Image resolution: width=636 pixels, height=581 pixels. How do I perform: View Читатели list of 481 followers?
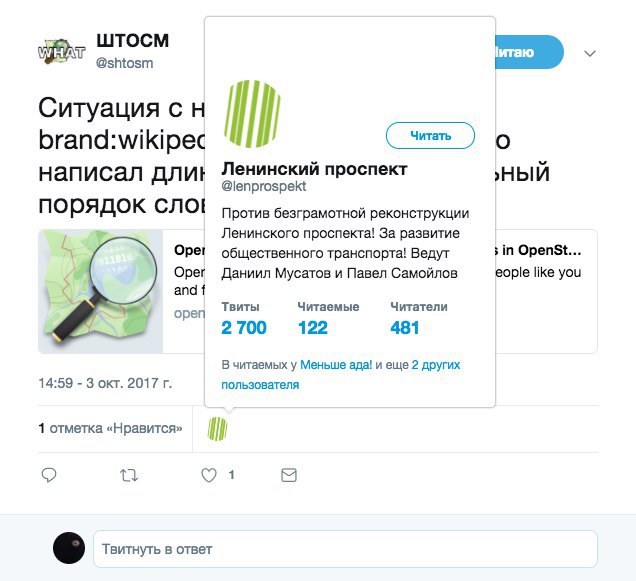[404, 328]
